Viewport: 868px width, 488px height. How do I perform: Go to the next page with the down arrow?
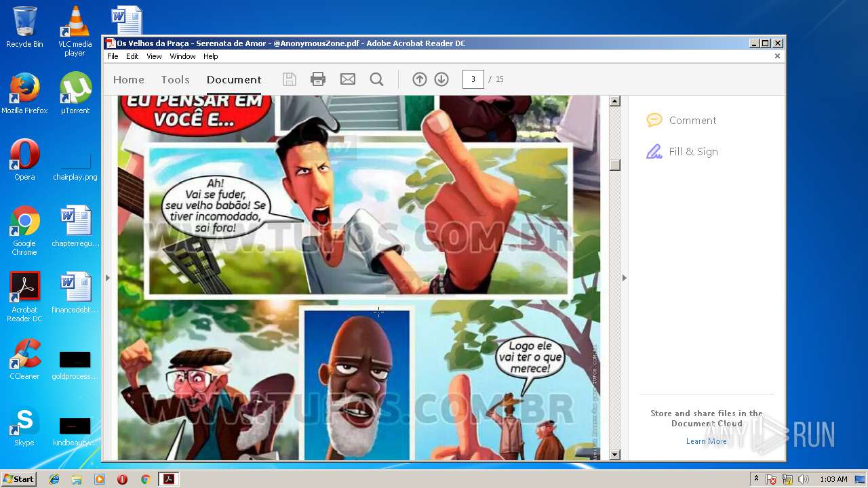coord(441,79)
